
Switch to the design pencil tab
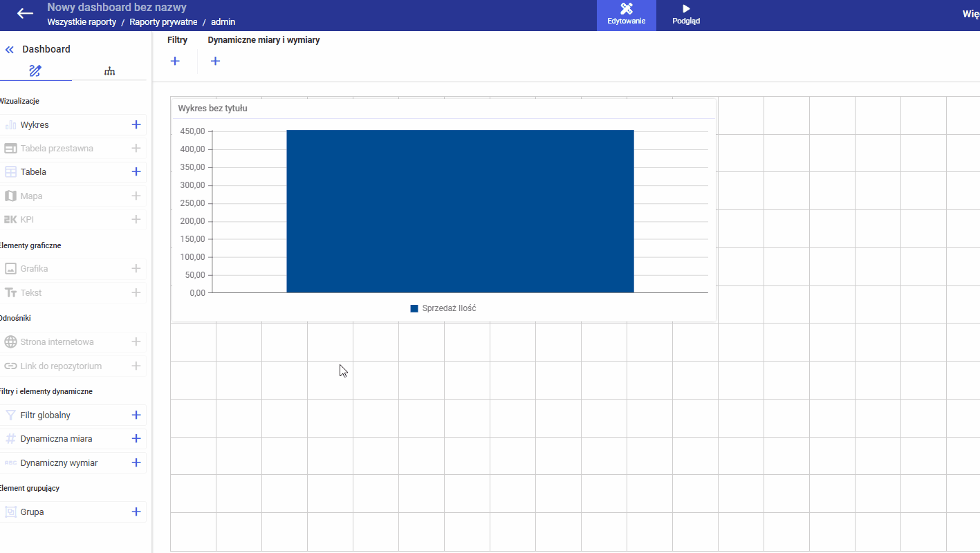(35, 71)
